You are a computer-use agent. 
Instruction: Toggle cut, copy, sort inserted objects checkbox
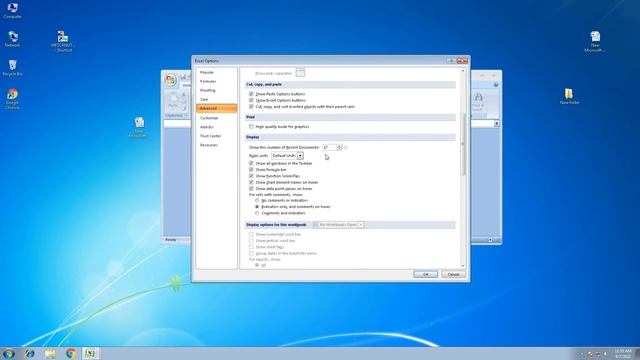[x=251, y=107]
